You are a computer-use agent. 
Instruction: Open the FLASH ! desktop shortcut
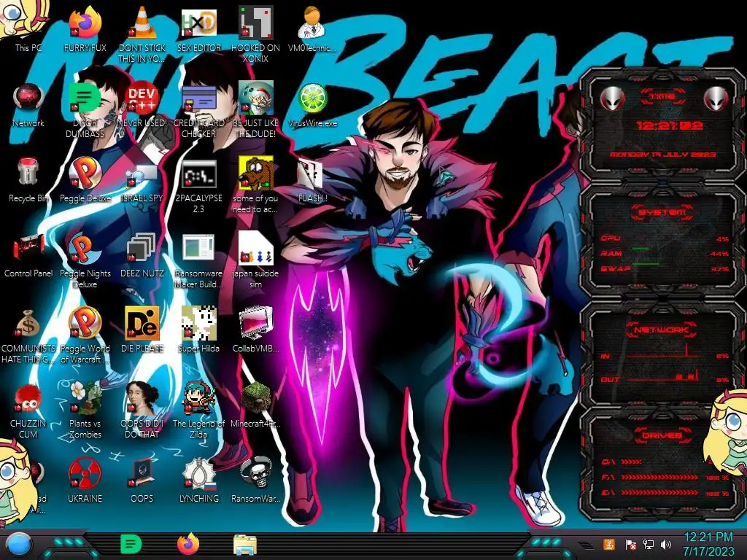(312, 180)
